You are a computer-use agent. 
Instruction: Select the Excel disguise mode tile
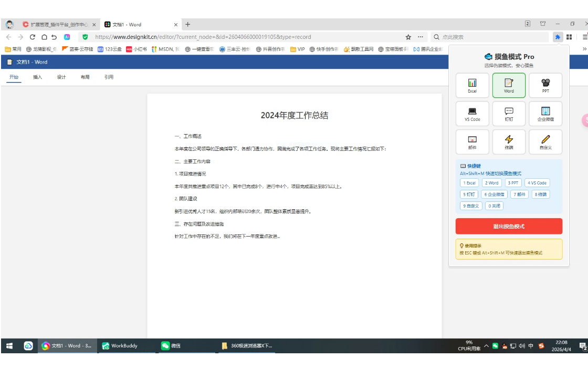(x=472, y=85)
